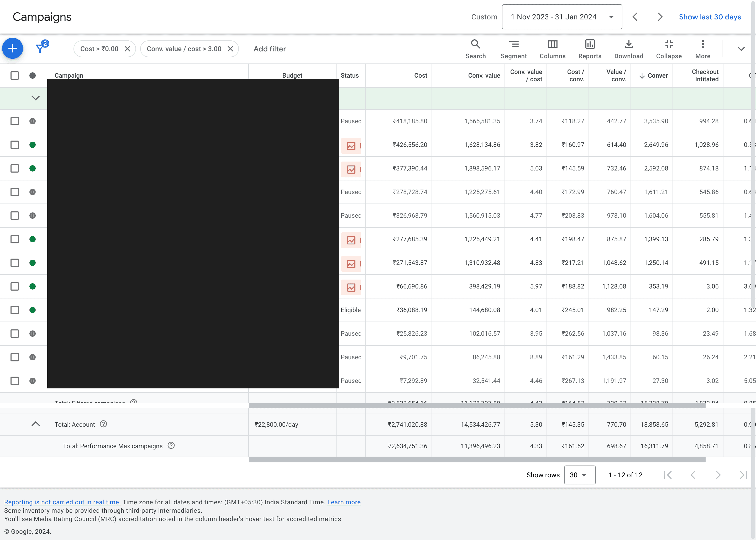Sort by Conv. value / cost header
The width and height of the screenshot is (756, 540).
tap(526, 76)
